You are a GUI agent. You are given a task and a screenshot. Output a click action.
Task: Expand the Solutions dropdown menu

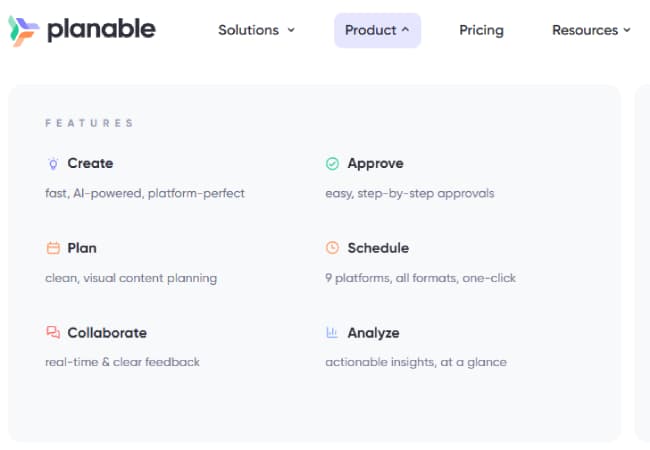tap(256, 30)
